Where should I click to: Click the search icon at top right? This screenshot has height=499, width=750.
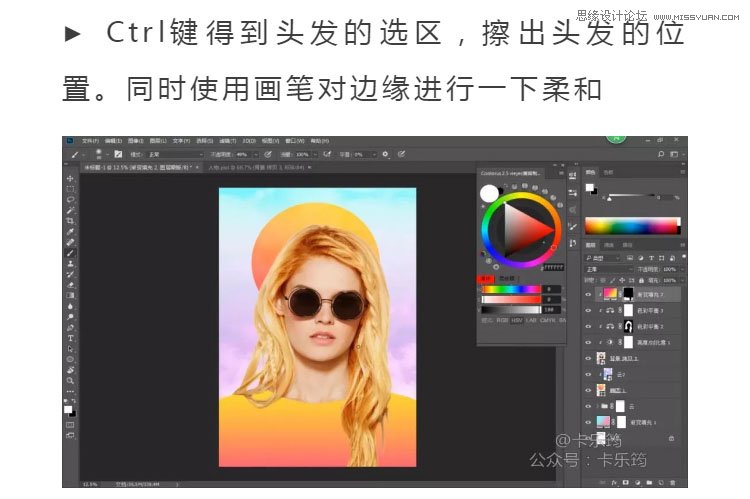(661, 154)
